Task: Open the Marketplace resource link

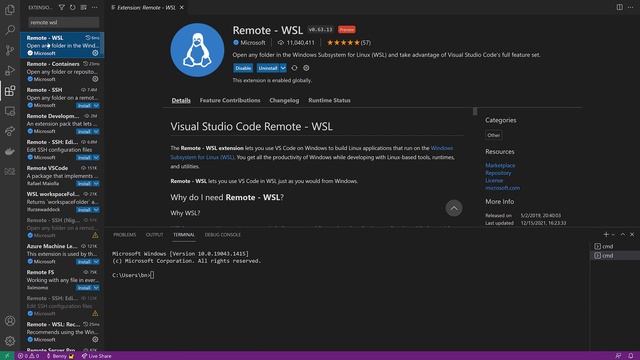Action: coord(500,165)
